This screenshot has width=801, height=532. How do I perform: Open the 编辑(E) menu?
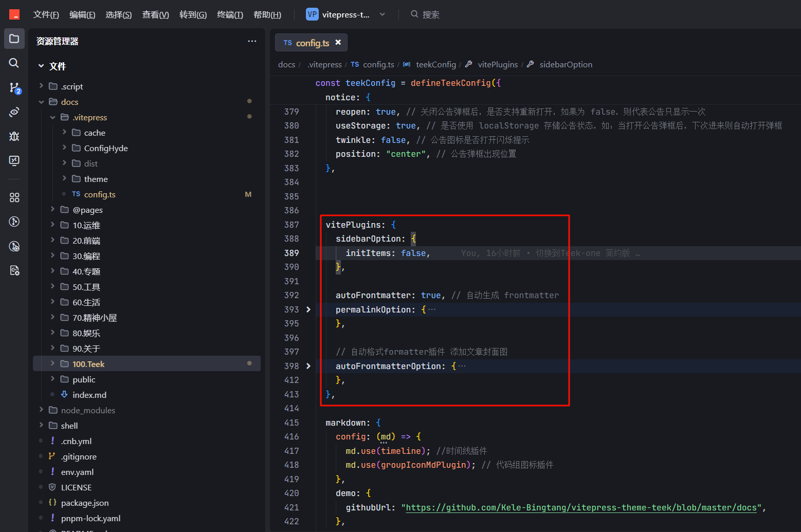tap(82, 14)
